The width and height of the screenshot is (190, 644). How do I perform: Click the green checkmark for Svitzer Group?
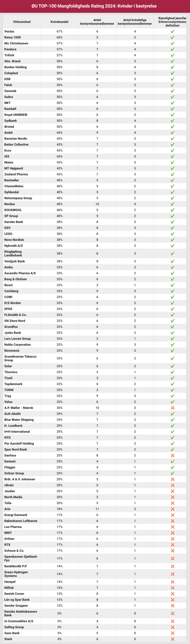pyautogui.click(x=172, y=473)
